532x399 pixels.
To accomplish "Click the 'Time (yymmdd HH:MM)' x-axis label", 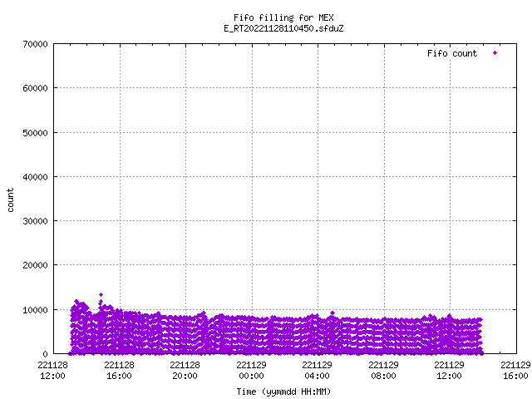I will pos(283,392).
